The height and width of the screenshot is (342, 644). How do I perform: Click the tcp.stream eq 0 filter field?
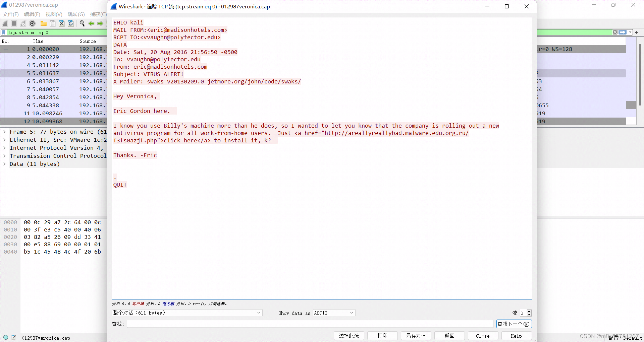point(57,32)
